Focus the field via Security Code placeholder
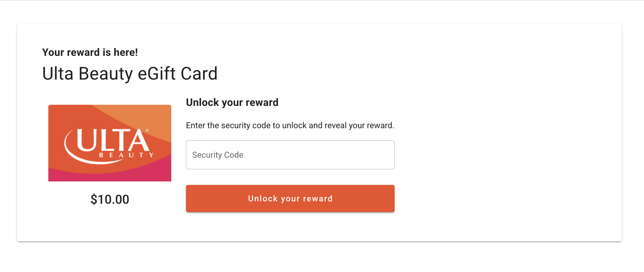 click(x=218, y=155)
